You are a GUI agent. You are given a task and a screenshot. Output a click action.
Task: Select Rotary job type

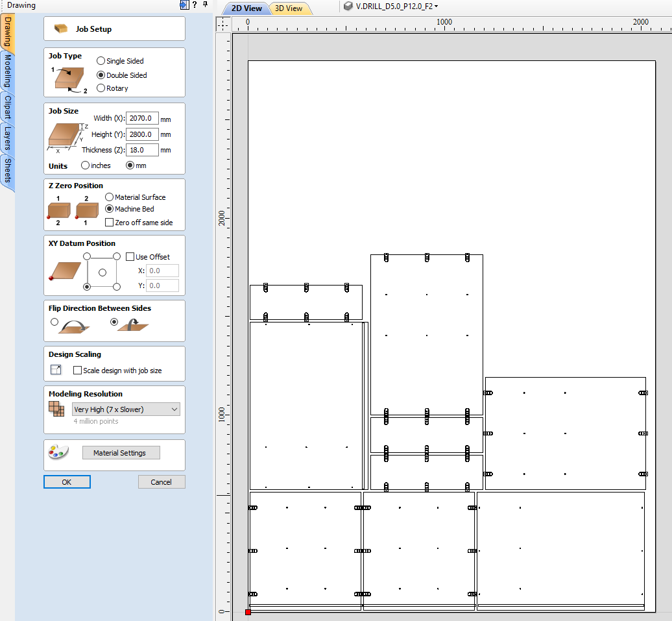101,88
